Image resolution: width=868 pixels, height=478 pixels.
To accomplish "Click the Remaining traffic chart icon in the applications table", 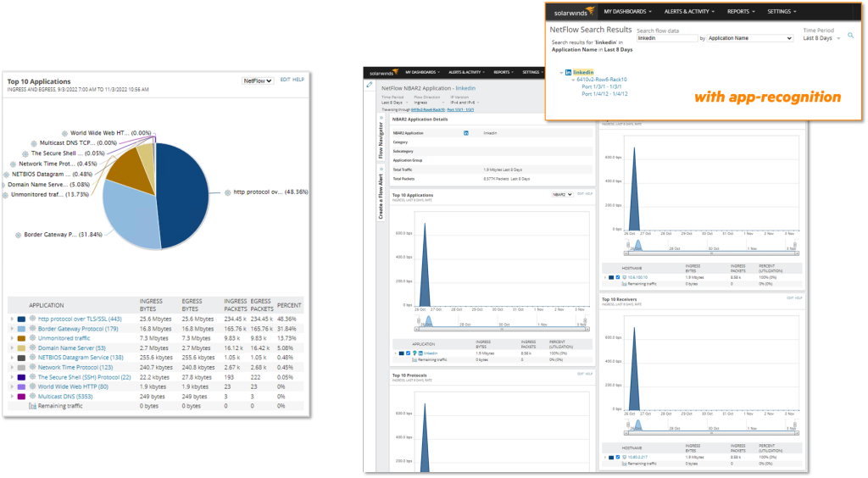I will click(33, 405).
